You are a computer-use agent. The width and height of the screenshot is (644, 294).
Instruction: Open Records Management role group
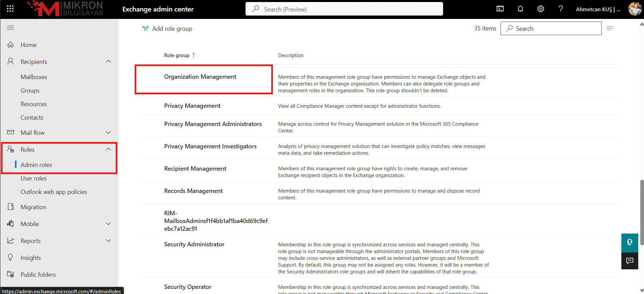(x=194, y=191)
